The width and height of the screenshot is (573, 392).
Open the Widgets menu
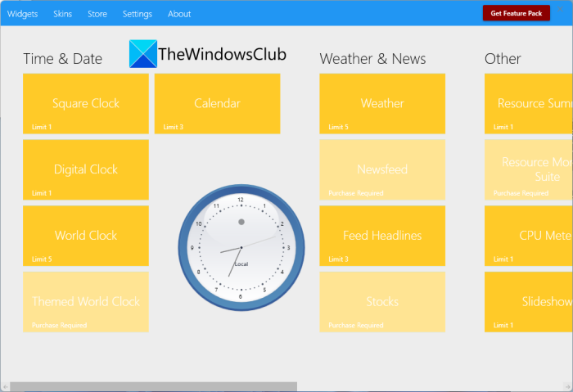coord(22,14)
